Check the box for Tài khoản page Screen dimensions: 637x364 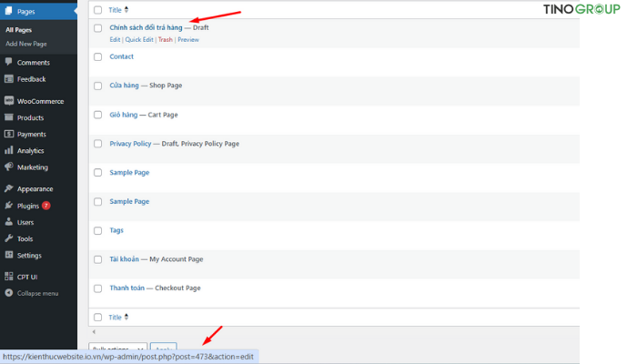pos(98,259)
